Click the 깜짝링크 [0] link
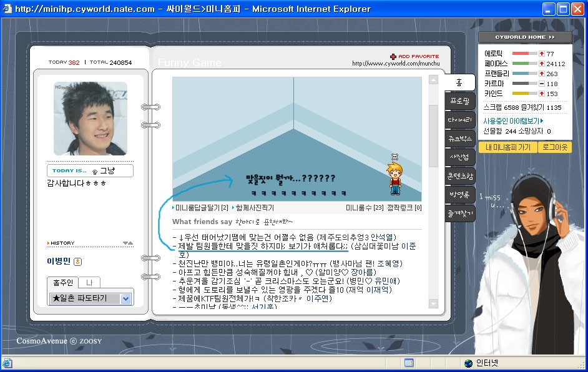The width and height of the screenshot is (588, 372). pos(404,208)
